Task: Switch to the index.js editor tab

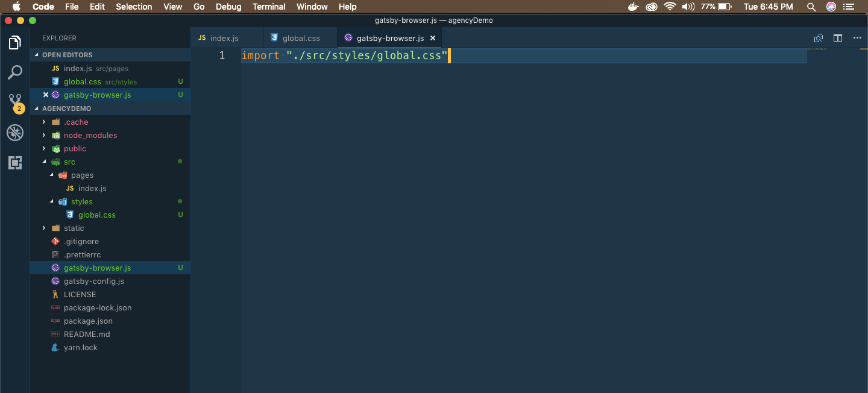Action: 227,38
